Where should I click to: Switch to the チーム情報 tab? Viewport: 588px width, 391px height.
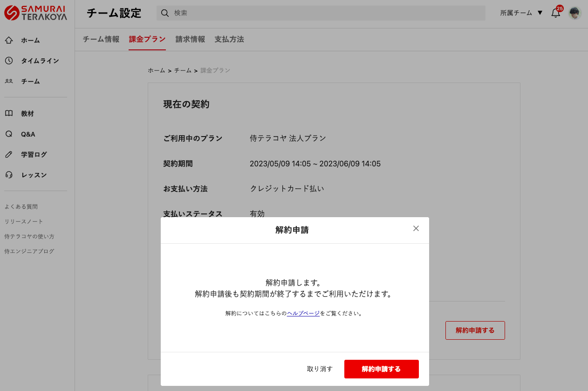click(x=101, y=40)
